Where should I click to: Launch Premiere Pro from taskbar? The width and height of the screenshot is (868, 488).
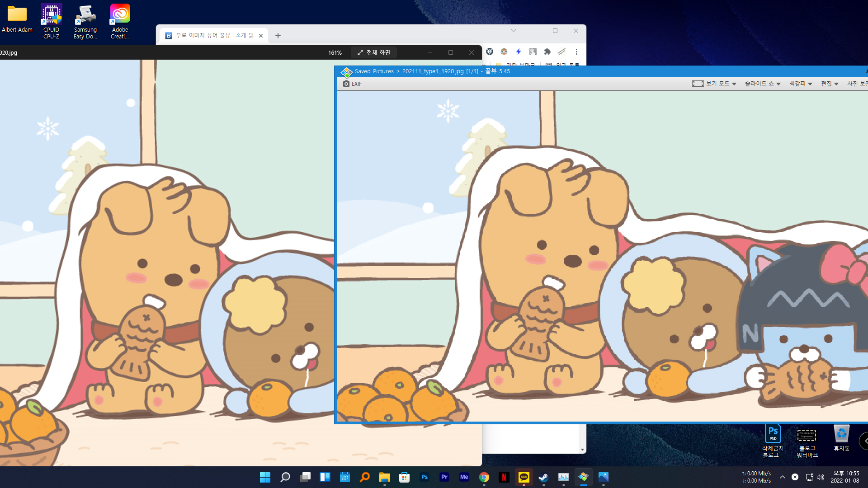444,477
